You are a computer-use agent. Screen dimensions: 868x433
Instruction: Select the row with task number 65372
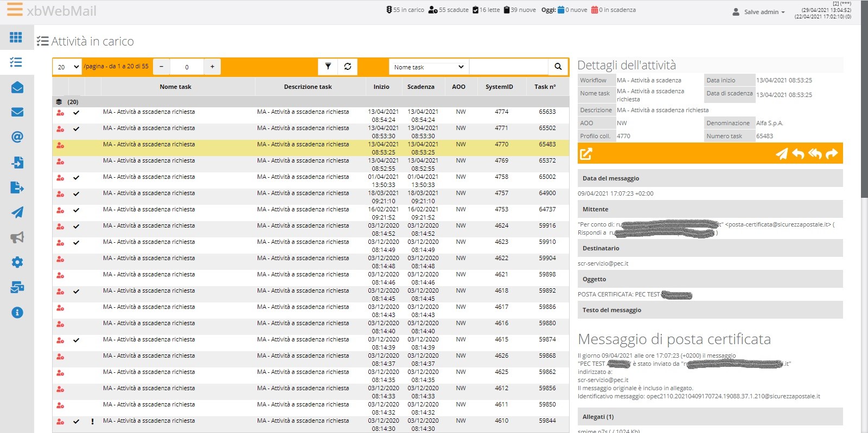pos(310,164)
